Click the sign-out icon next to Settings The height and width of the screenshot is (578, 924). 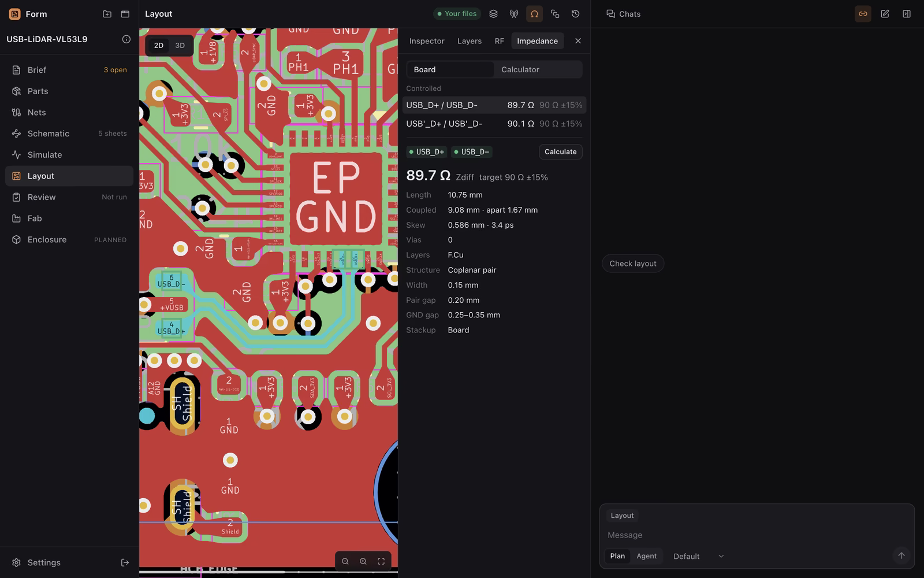(125, 562)
